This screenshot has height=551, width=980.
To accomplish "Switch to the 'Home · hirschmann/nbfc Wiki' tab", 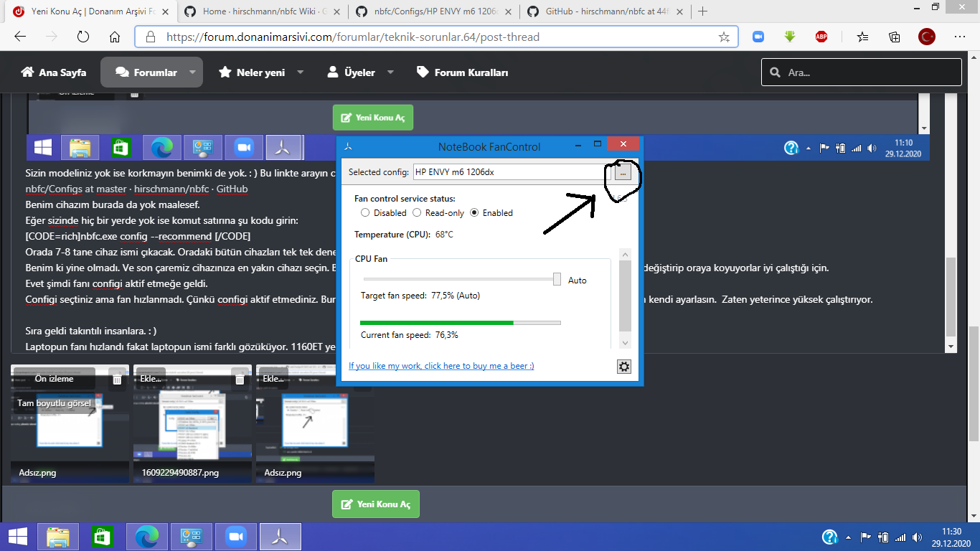I will point(262,11).
